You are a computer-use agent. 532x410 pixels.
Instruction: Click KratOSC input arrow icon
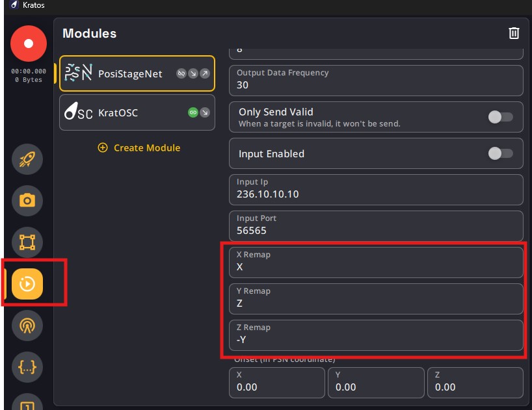205,112
